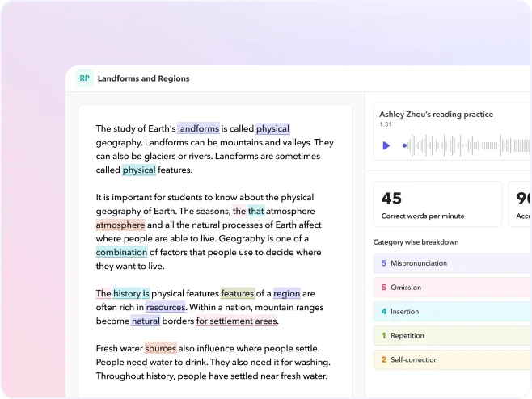This screenshot has width=532, height=399.
Task: Click the highlighted word "region"
Action: 286,294
